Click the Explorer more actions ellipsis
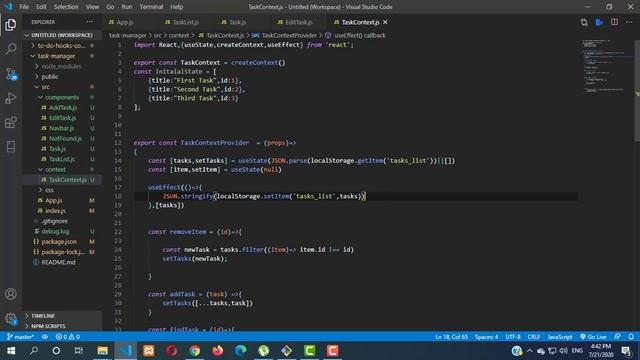This screenshot has height=360, width=640. (x=89, y=22)
